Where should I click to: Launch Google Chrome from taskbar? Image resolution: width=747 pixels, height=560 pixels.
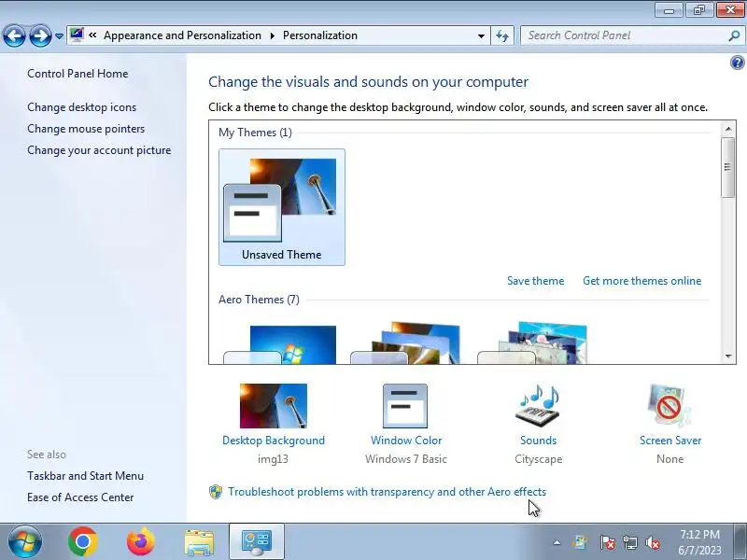click(83, 541)
